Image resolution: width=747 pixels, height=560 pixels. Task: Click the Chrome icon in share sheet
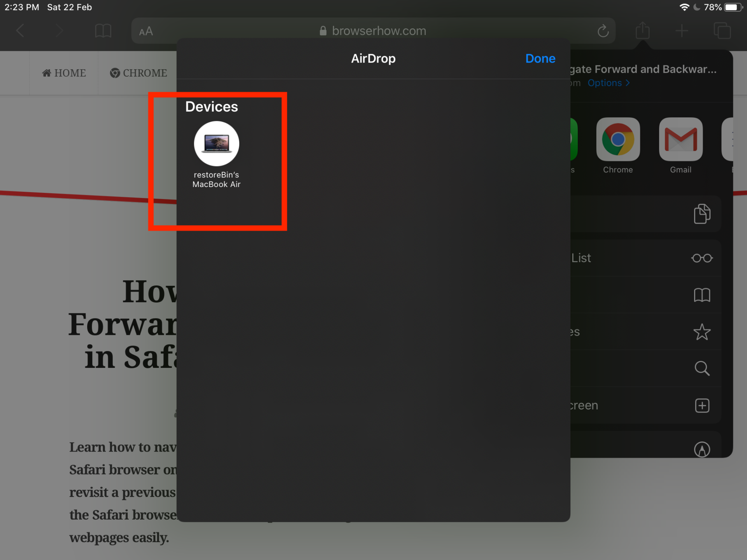point(617,139)
